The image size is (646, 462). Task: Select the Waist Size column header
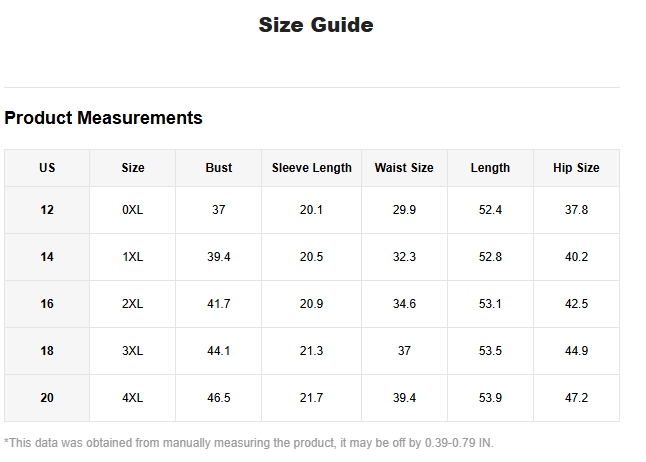tap(404, 168)
